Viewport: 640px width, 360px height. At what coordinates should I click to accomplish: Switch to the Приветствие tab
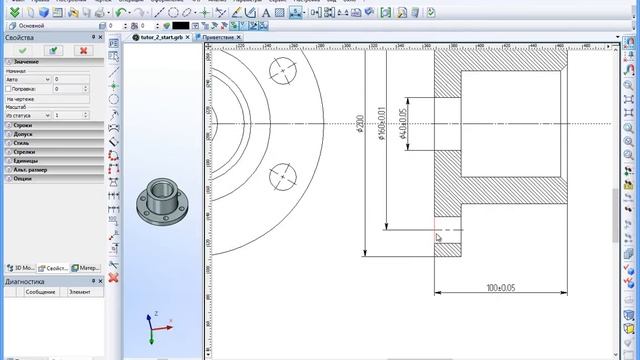(x=218, y=37)
